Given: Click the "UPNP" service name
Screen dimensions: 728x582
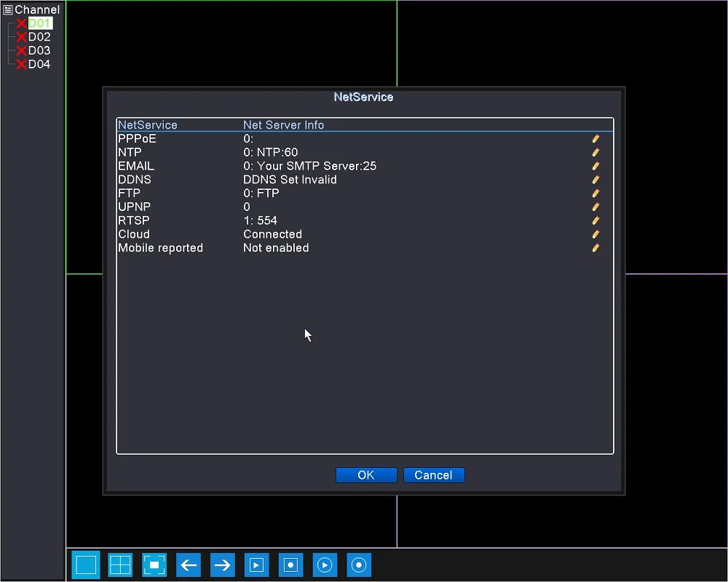Looking at the screenshot, I should [134, 207].
